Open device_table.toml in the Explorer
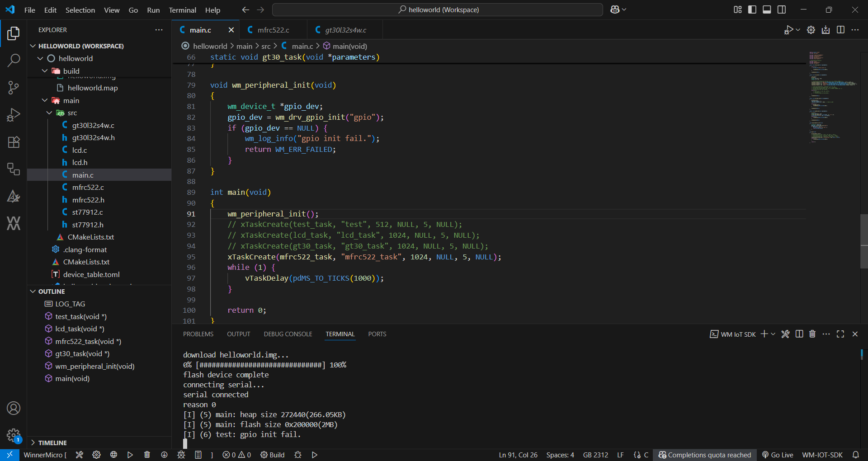The width and height of the screenshot is (868, 461). [x=91, y=274]
